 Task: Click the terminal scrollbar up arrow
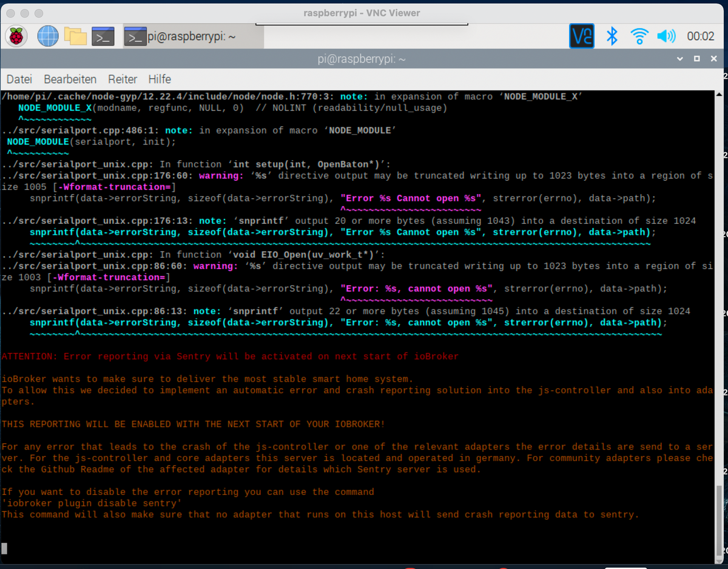[720, 95]
